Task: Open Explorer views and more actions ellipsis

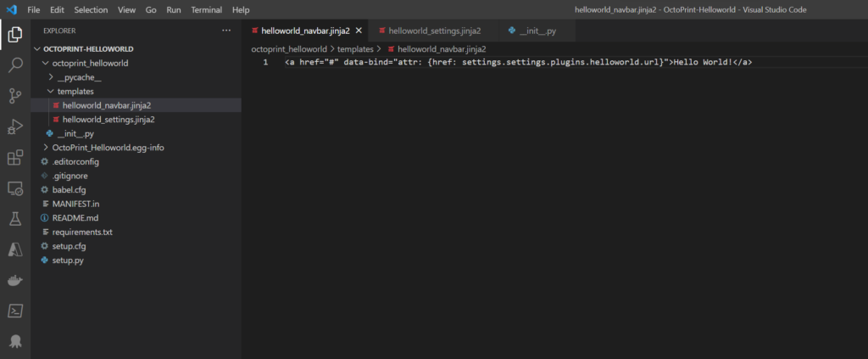Action: coord(226,31)
